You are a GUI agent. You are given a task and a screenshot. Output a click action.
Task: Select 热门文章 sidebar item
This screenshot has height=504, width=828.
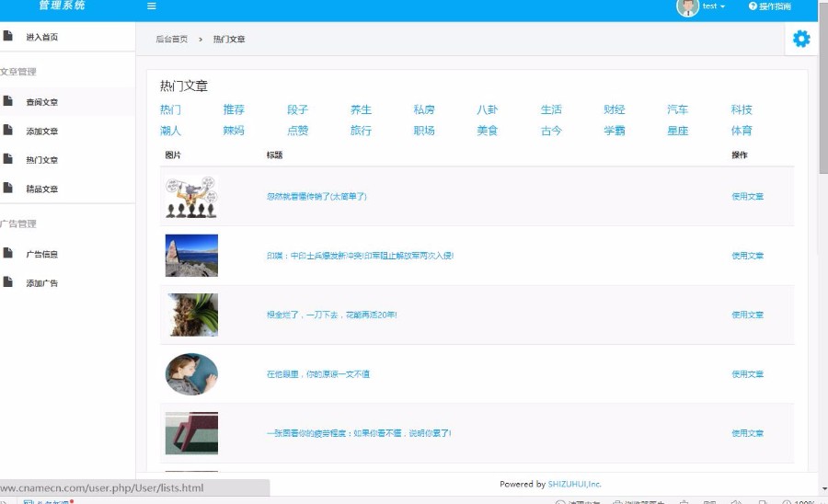click(41, 160)
